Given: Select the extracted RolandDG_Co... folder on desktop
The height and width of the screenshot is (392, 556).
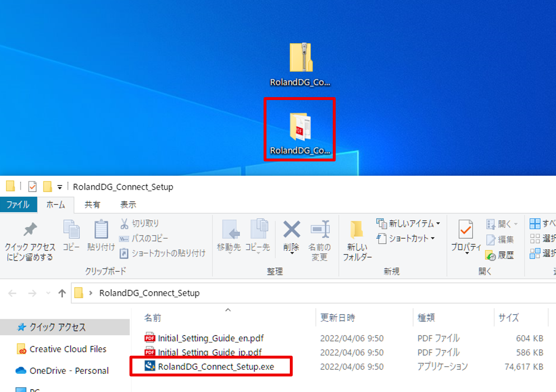Looking at the screenshot, I should (x=300, y=133).
